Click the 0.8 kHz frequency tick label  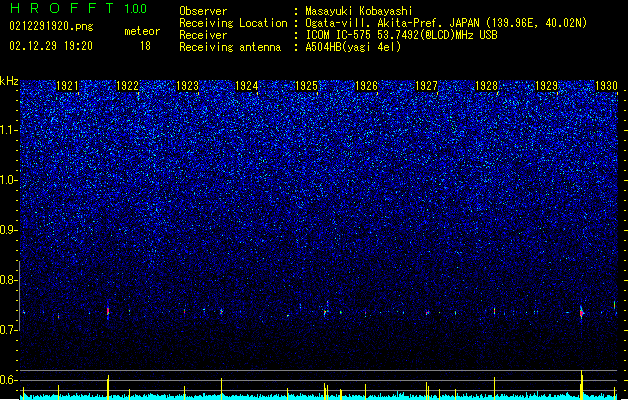click(9, 280)
